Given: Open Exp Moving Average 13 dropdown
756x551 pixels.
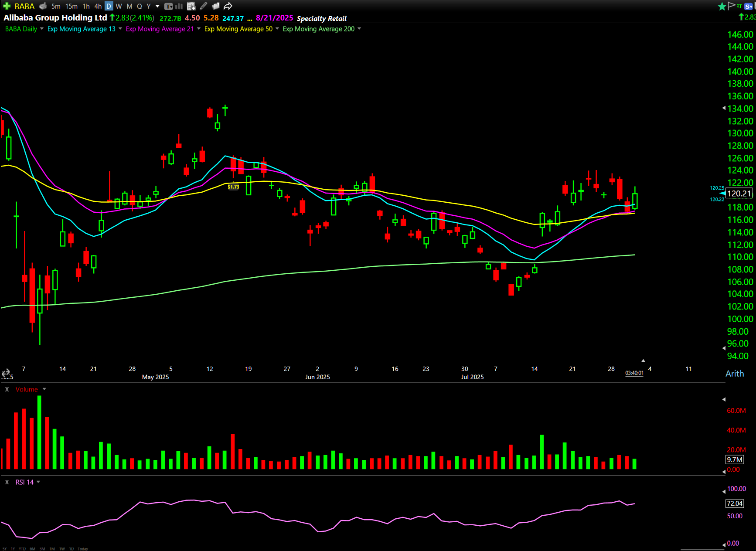Looking at the screenshot, I should tap(120, 29).
